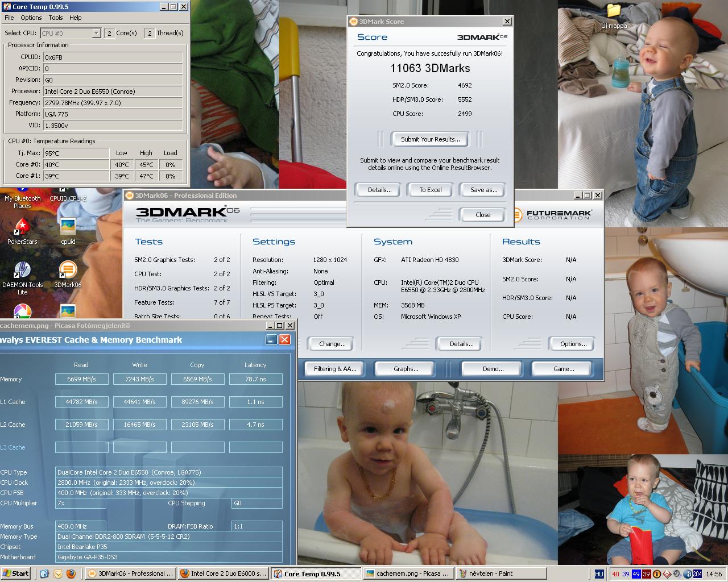Viewport: 728px width, 582px height.
Task: Open the Picasa desktop shortcut icon
Action: 22,312
